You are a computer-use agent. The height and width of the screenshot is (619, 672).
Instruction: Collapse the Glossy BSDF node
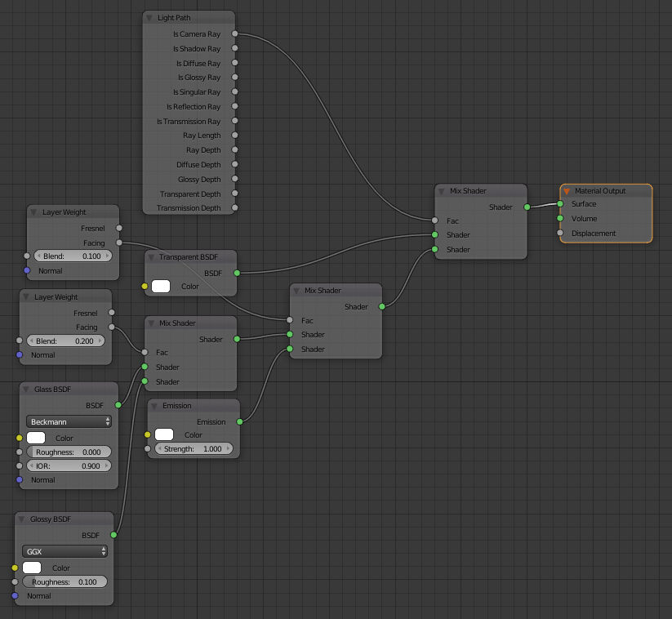[x=21, y=519]
